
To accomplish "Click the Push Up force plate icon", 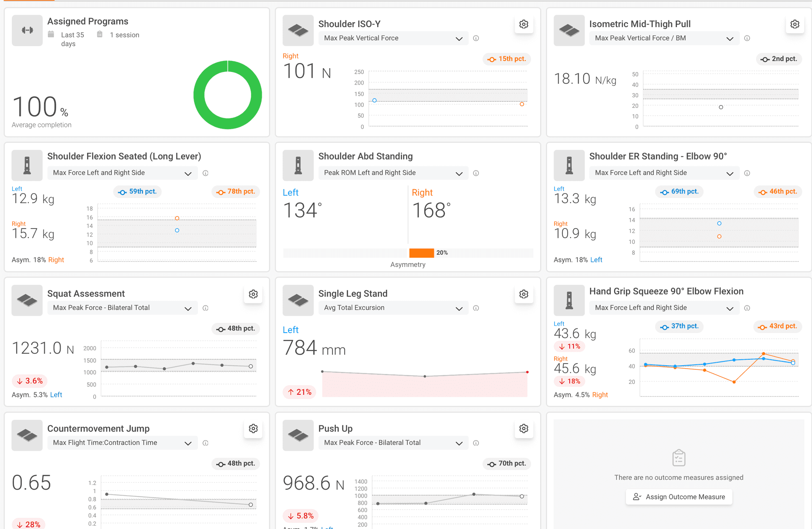I will point(298,435).
